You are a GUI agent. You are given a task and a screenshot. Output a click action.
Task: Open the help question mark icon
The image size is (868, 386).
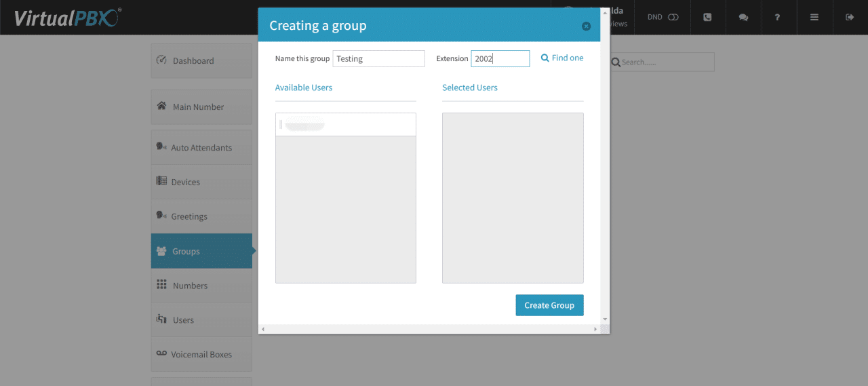coord(777,18)
